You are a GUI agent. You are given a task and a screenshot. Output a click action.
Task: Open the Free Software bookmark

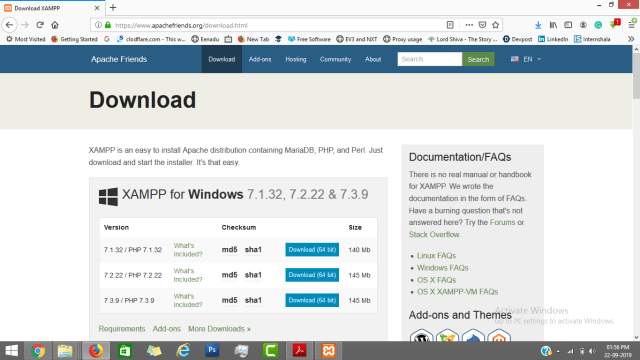tap(309, 39)
